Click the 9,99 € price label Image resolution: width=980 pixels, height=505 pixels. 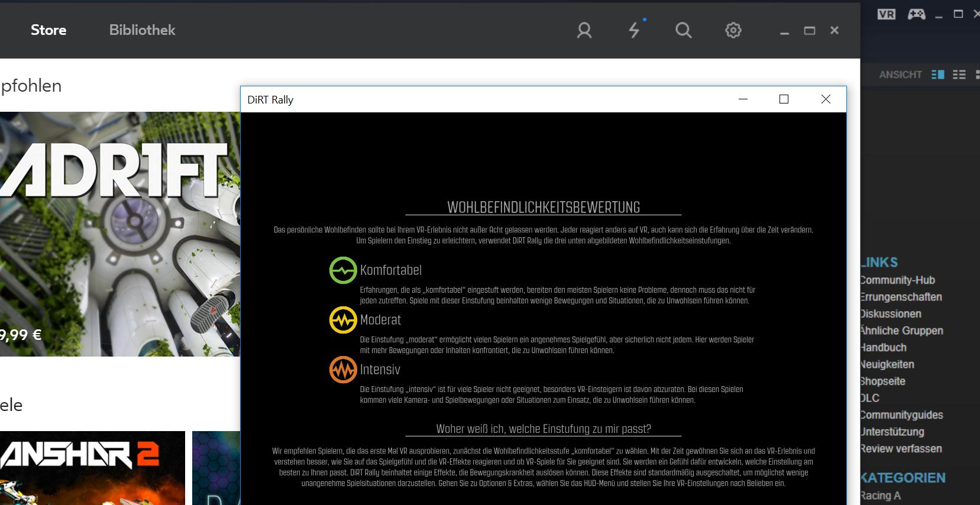[x=21, y=335]
